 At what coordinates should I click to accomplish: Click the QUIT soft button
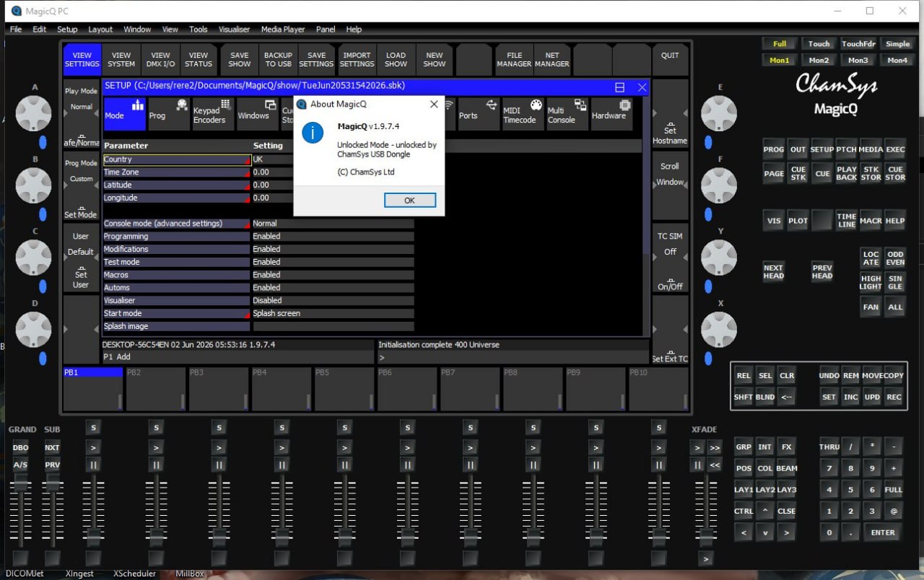[670, 60]
